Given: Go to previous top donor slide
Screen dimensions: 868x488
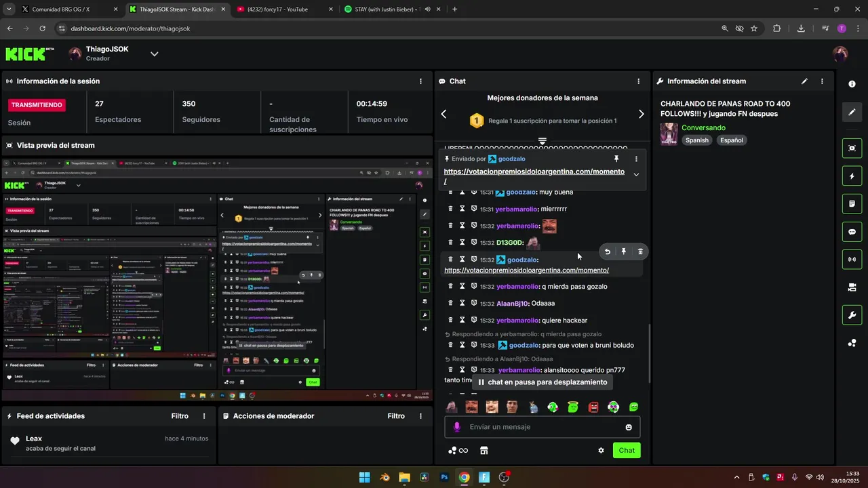Looking at the screenshot, I should click(443, 114).
